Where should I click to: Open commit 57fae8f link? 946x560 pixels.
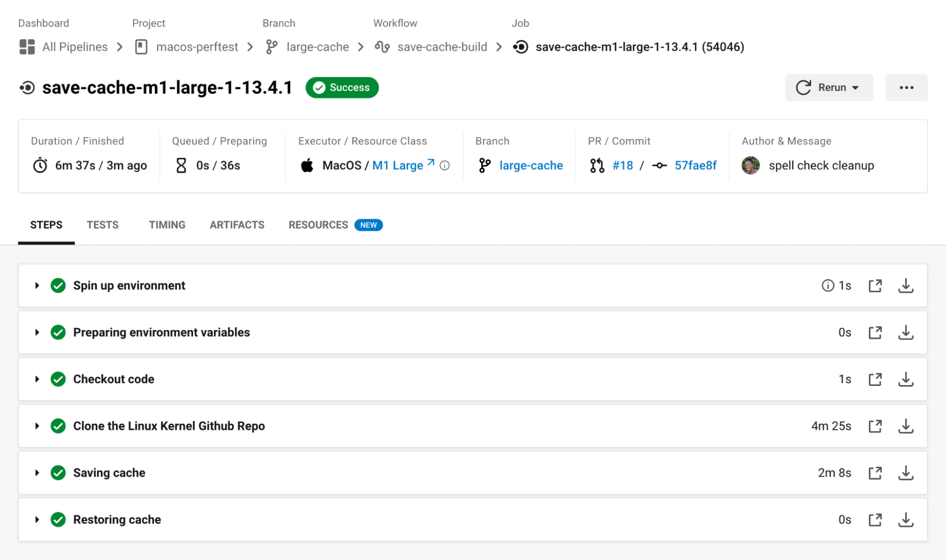[x=695, y=165]
